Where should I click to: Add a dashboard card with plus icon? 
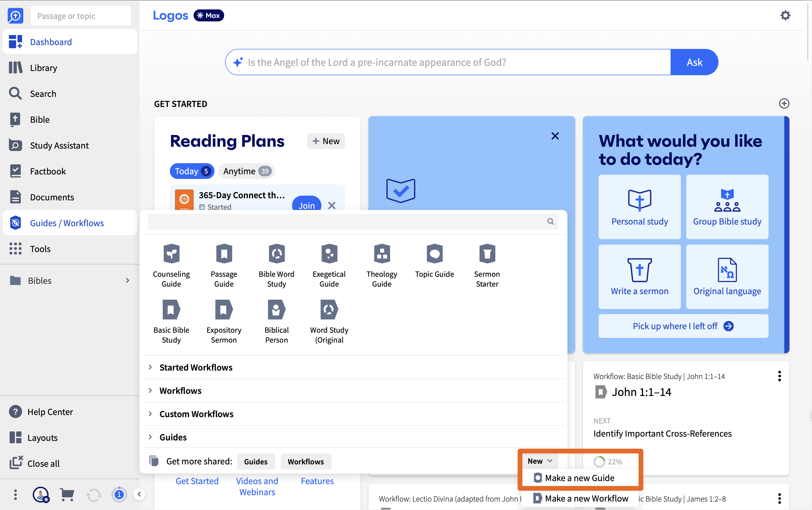(x=784, y=103)
